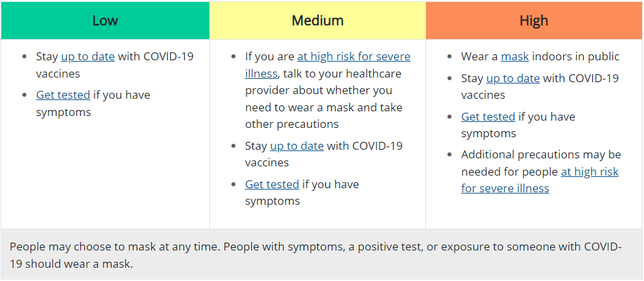Click "Get tested" link in Medium column
This screenshot has height=281, width=644.
272,184
